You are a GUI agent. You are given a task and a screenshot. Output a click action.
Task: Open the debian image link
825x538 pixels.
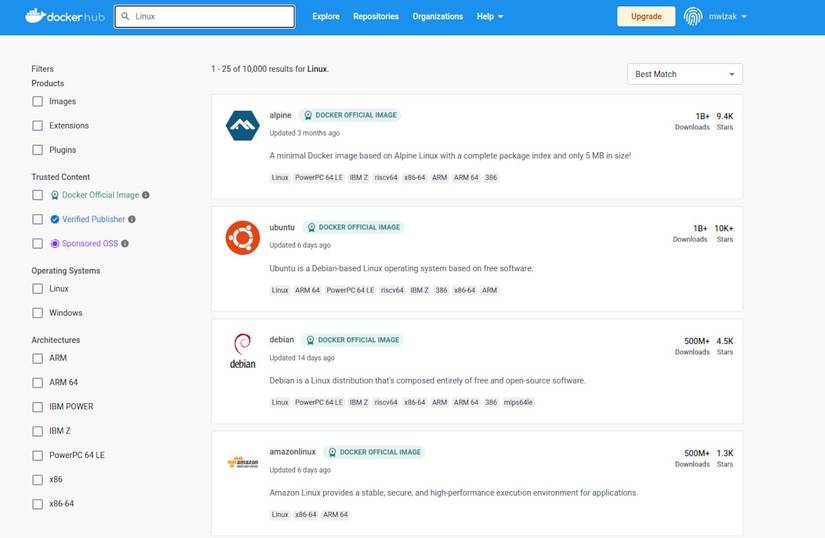[x=281, y=340]
